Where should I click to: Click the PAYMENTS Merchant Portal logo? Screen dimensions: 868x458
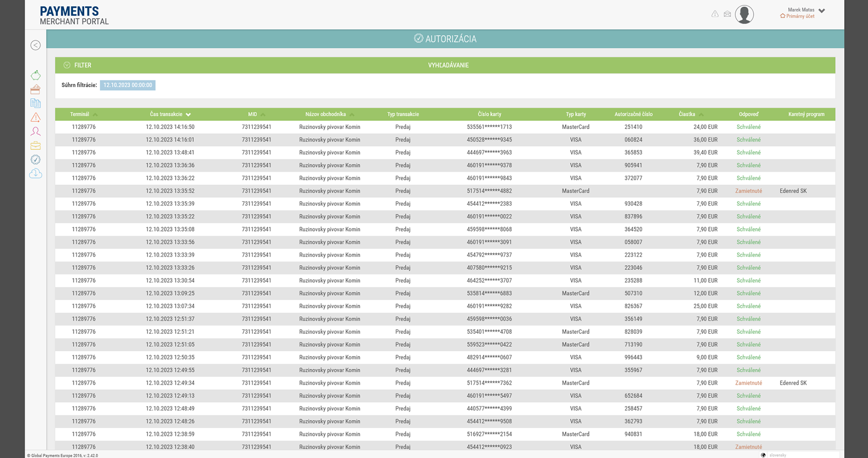tap(74, 16)
